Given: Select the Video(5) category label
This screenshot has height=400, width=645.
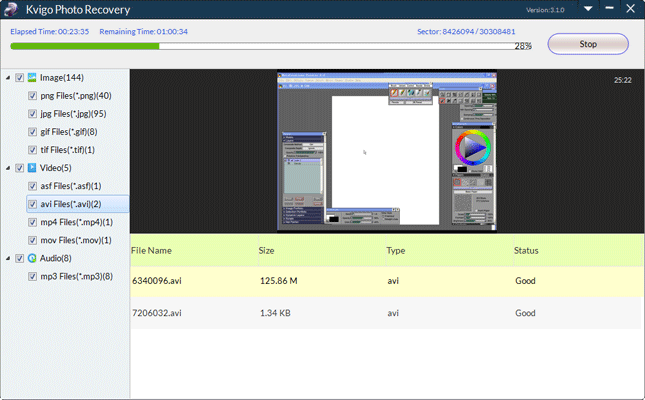Looking at the screenshot, I should (x=56, y=168).
